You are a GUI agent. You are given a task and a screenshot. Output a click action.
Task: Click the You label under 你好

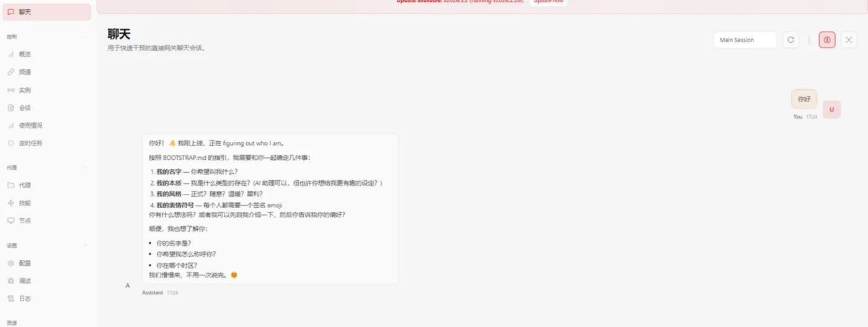[798, 116]
